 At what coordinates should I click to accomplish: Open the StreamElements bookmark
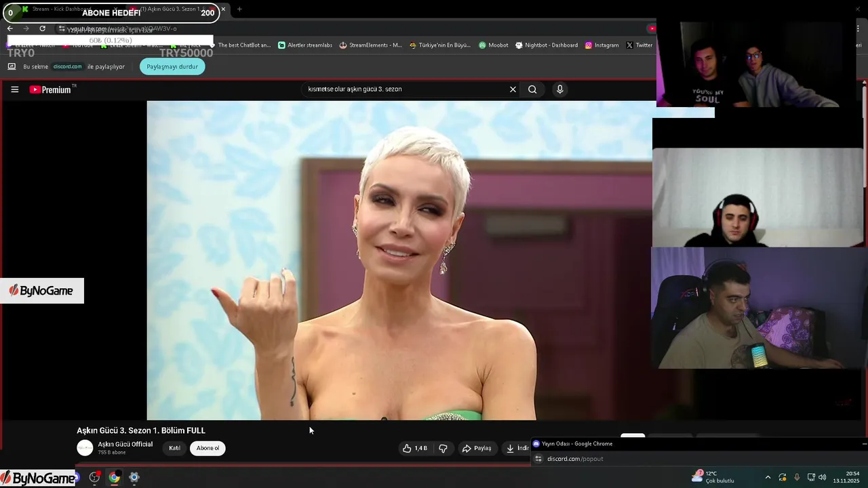coord(371,45)
